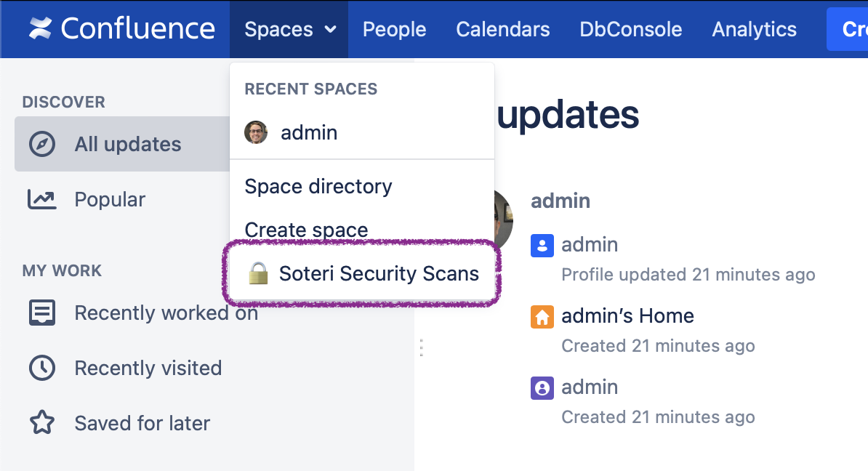The height and width of the screenshot is (471, 868).
Task: Open the Calendars menu item
Action: (x=502, y=29)
